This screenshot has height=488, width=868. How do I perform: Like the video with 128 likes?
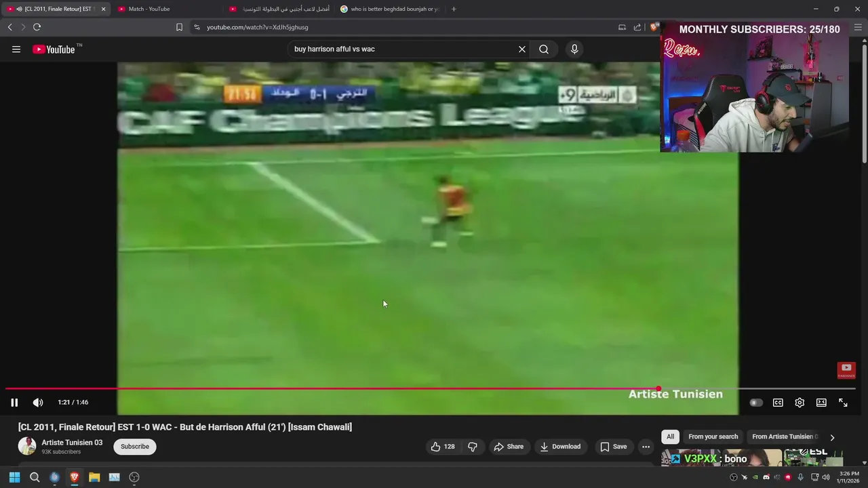coord(443,447)
